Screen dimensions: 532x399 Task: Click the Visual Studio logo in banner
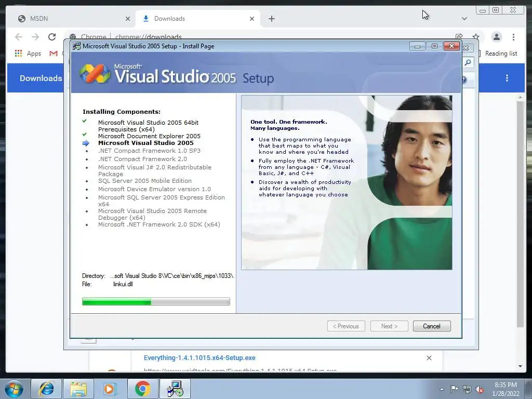point(95,73)
